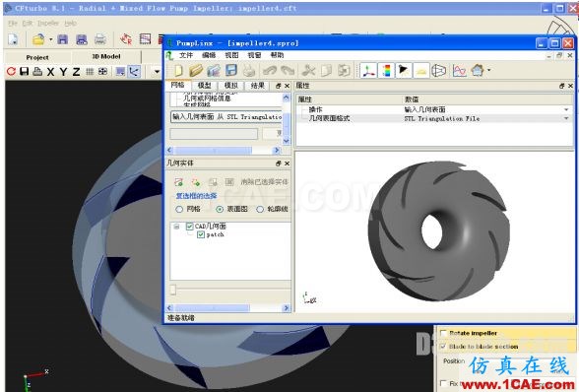Screen dimensions: 579x392
Task: Click the 清除已选择实体 button
Action: pyautogui.click(x=264, y=182)
